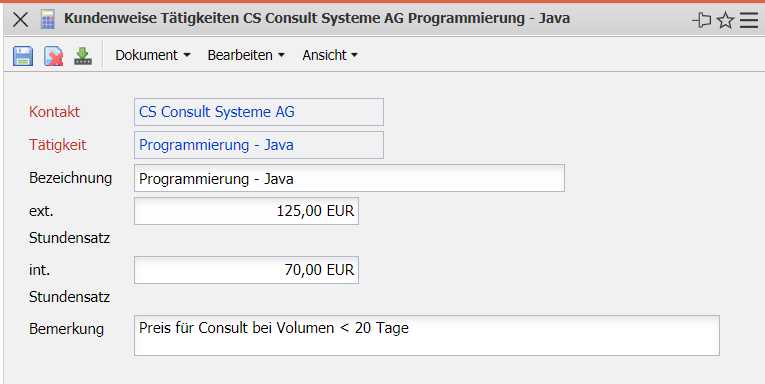Follow the CS Consult Systeme AG link

[217, 112]
